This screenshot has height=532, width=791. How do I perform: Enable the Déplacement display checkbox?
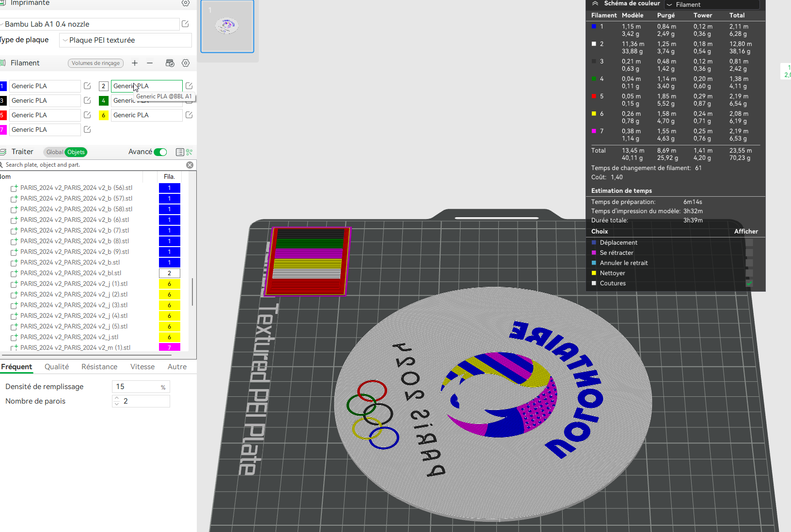[749, 243]
